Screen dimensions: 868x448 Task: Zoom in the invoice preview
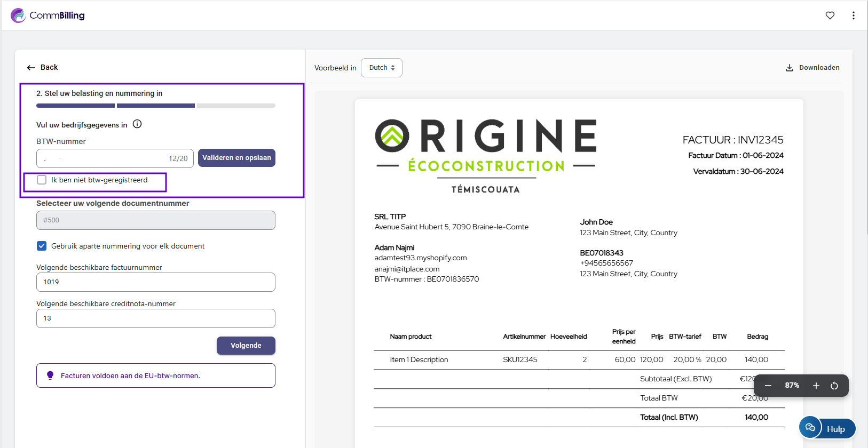point(816,386)
